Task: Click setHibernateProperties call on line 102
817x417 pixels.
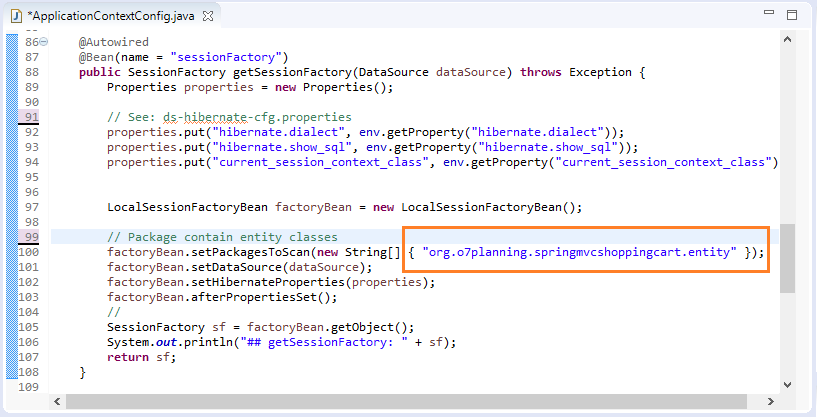Action: tap(268, 282)
